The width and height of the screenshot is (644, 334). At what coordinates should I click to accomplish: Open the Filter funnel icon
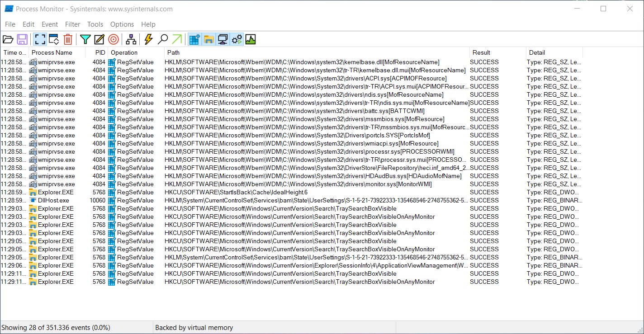pyautogui.click(x=85, y=39)
